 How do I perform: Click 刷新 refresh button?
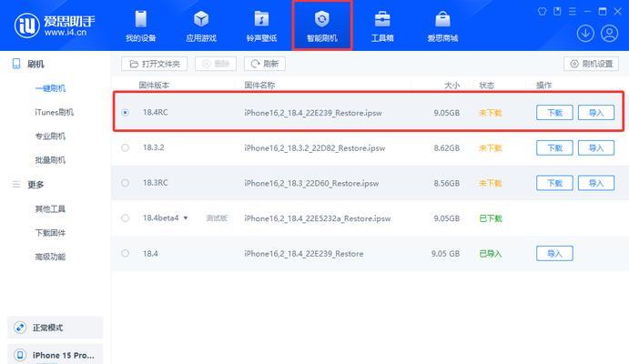point(265,64)
